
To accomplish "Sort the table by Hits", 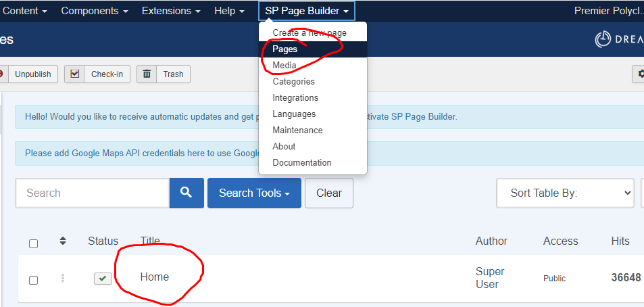I will 620,241.
